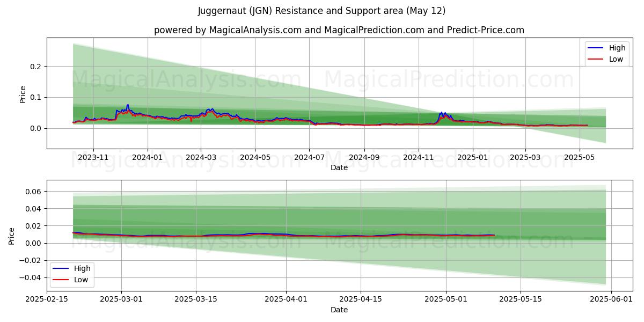
Task: Click the price spike peak near 2023-12
Action: [128, 105]
